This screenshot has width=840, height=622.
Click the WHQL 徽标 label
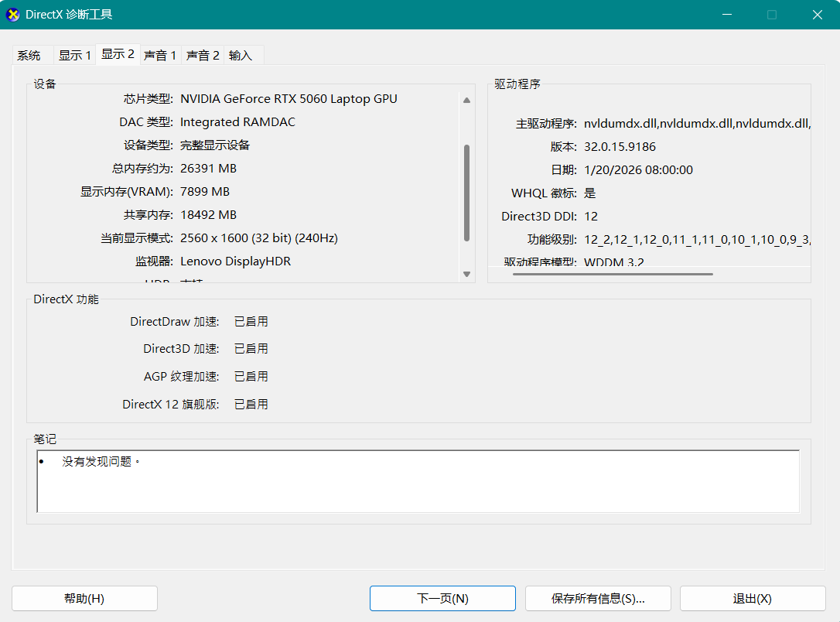pos(545,193)
